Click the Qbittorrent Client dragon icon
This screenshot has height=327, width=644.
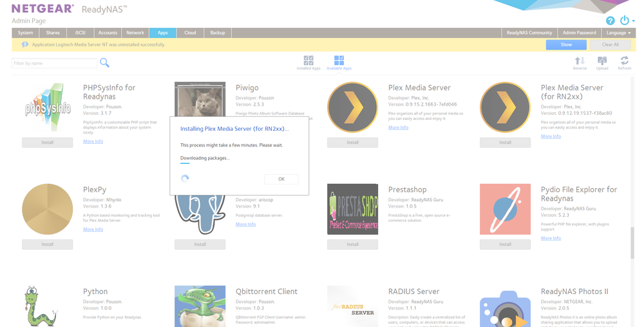pos(200,306)
